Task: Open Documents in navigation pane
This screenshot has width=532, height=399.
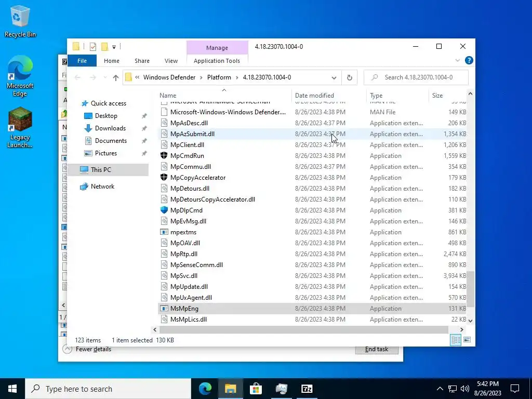Action: [x=111, y=141]
